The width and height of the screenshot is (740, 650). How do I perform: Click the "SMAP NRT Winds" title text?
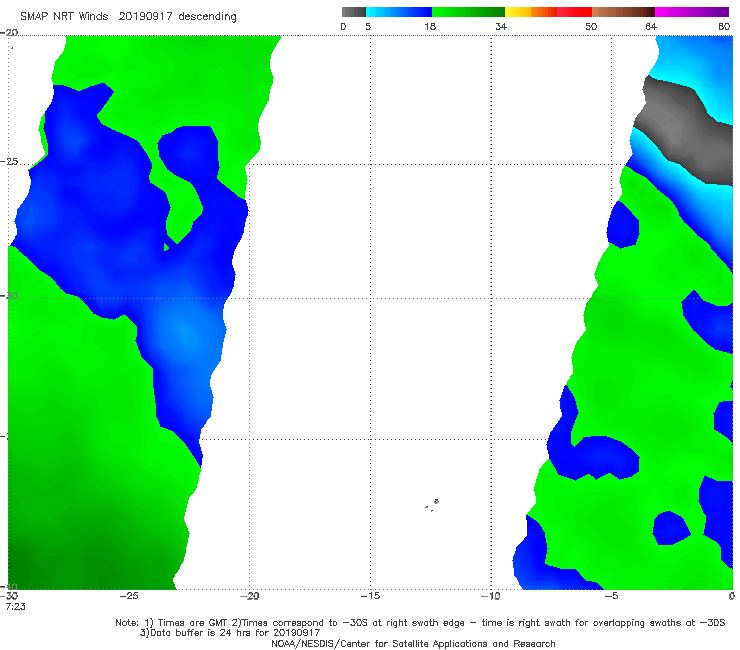64,16
